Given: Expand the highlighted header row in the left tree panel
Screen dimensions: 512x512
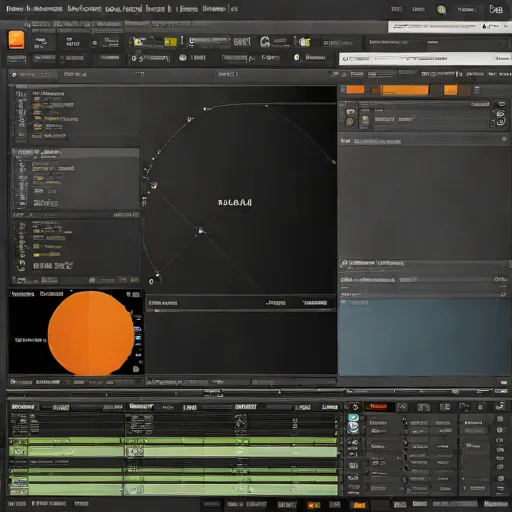Looking at the screenshot, I should click(x=76, y=152).
